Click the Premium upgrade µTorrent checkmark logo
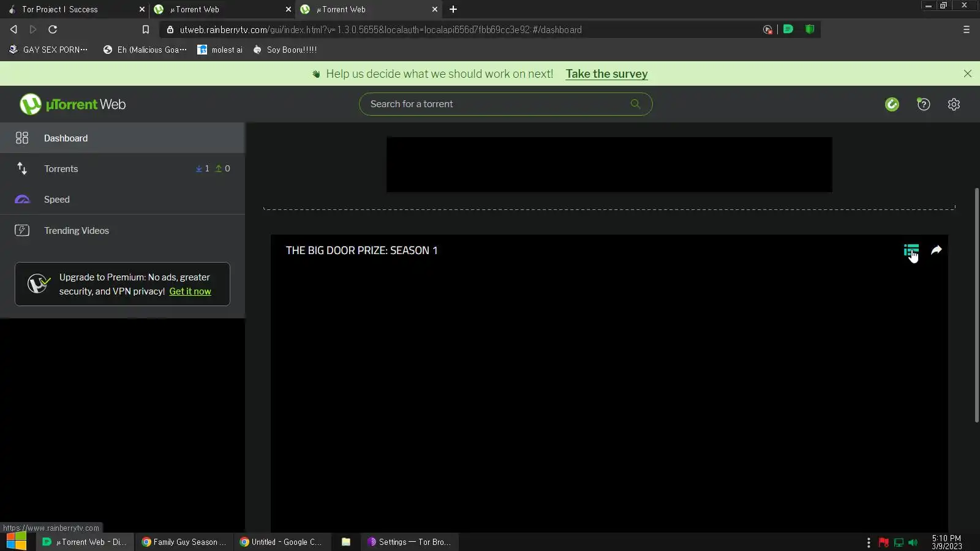Screen dimensions: 980x551 [x=39, y=283]
